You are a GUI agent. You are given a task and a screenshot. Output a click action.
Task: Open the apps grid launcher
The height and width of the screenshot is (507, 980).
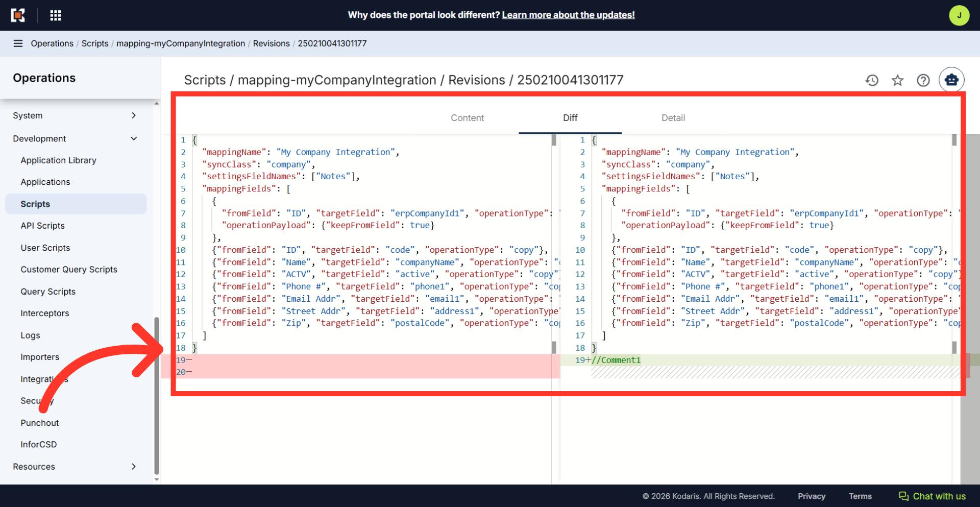tap(56, 15)
